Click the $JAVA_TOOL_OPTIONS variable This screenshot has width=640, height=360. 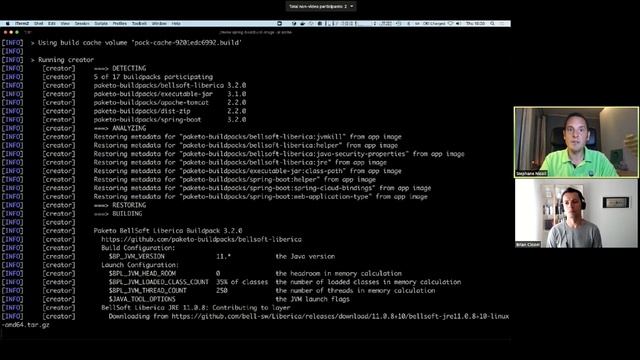pyautogui.click(x=142, y=299)
